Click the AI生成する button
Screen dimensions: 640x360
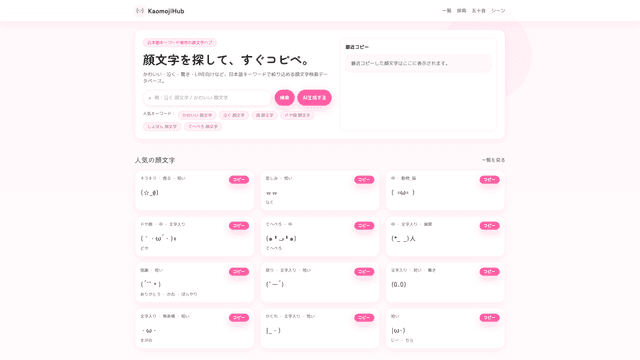pos(314,98)
